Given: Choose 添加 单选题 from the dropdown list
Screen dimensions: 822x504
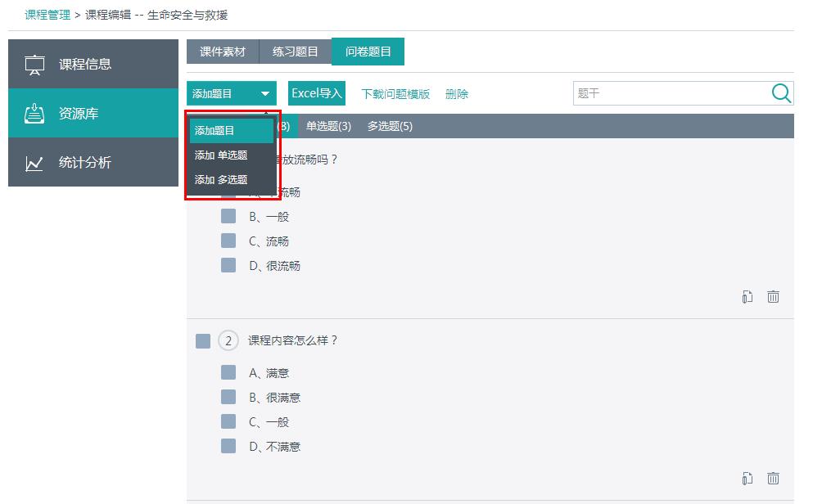Looking at the screenshot, I should click(221, 155).
